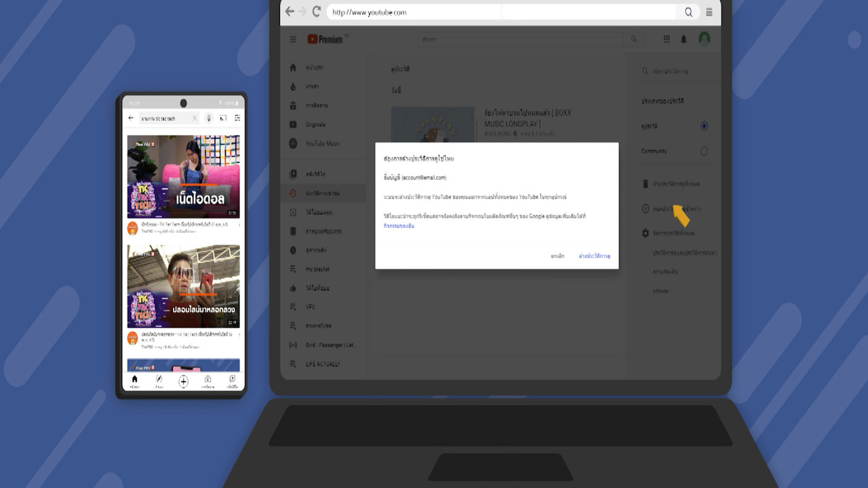Tap the microphone voice search icon on phone
Viewport: 868px width, 488px height.
209,118
